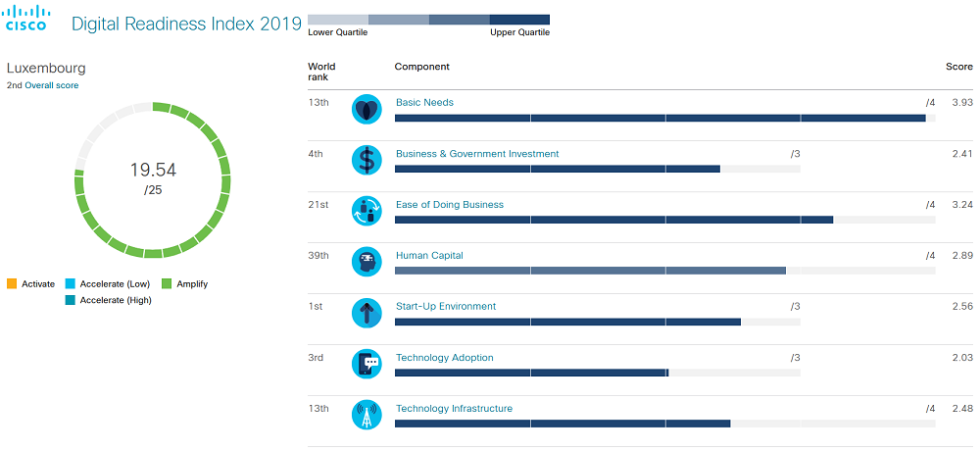Image resolution: width=980 pixels, height=451 pixels.
Task: Click the Digital Readiness Index 2019 title
Action: (186, 24)
